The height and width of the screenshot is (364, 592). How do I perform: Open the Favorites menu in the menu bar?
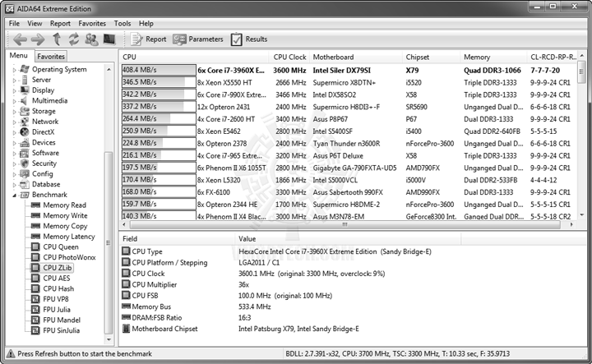[x=92, y=23]
